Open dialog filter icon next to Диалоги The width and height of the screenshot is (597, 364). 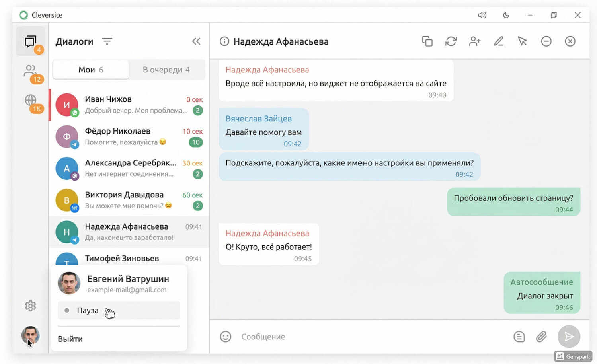point(107,41)
